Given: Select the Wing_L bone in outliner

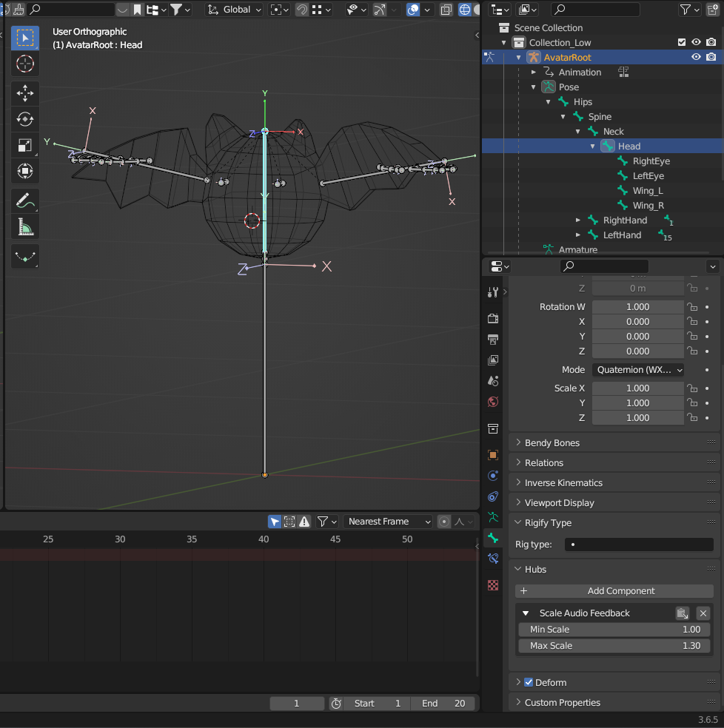Looking at the screenshot, I should [x=648, y=190].
